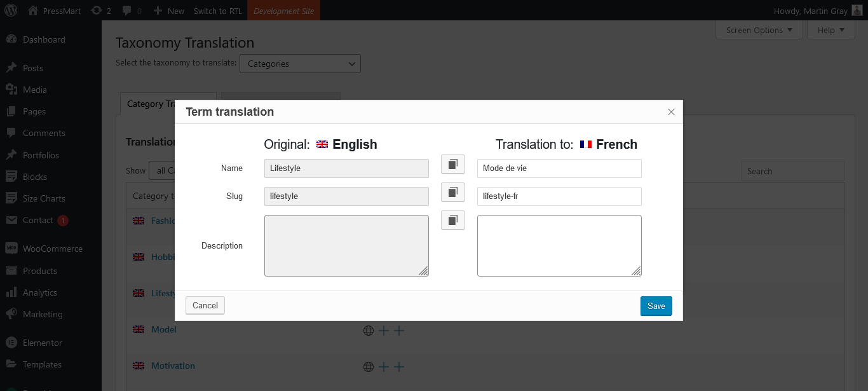Image resolution: width=868 pixels, height=391 pixels.
Task: Expand Screen Options panel
Action: pos(759,30)
